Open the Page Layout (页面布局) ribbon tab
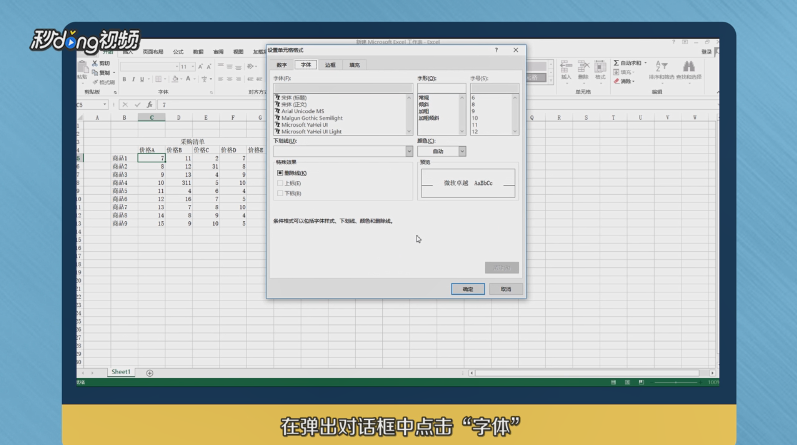Viewport: 797px width, 445px height. pyautogui.click(x=153, y=52)
